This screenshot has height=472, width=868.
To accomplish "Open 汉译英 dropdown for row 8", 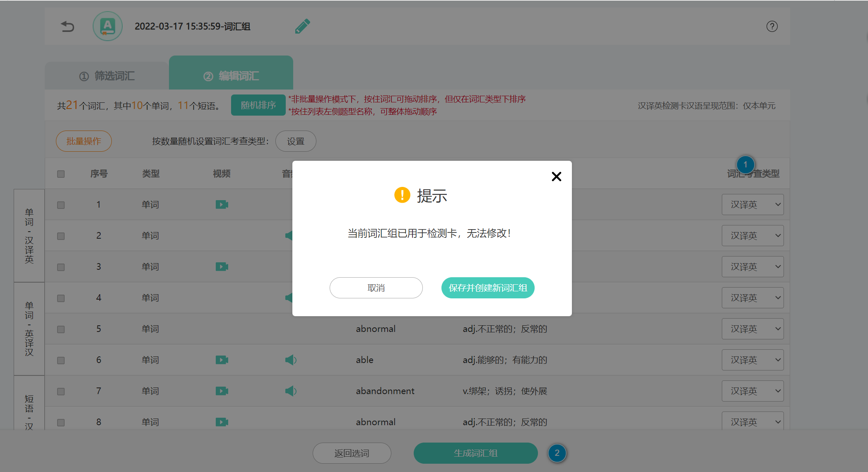I will pyautogui.click(x=752, y=421).
